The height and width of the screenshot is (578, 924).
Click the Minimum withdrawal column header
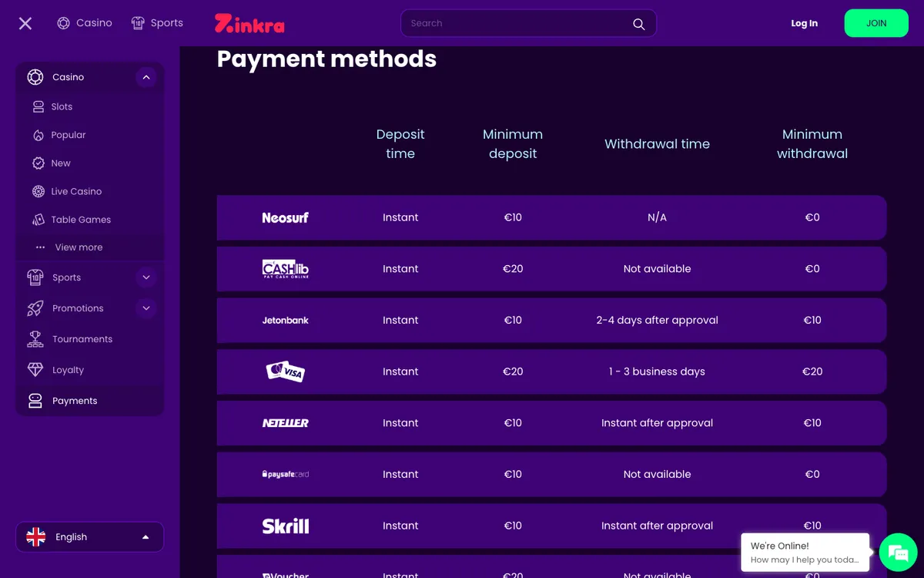pos(812,144)
